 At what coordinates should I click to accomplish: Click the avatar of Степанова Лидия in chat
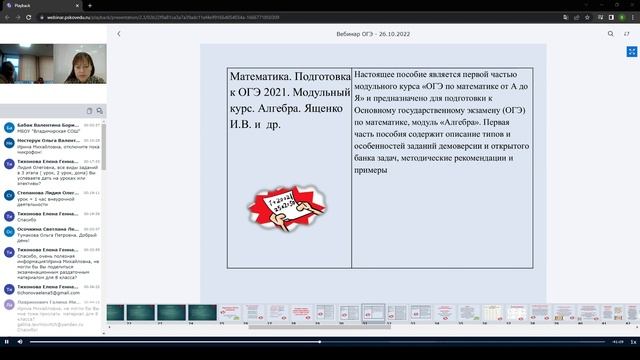pos(9,196)
